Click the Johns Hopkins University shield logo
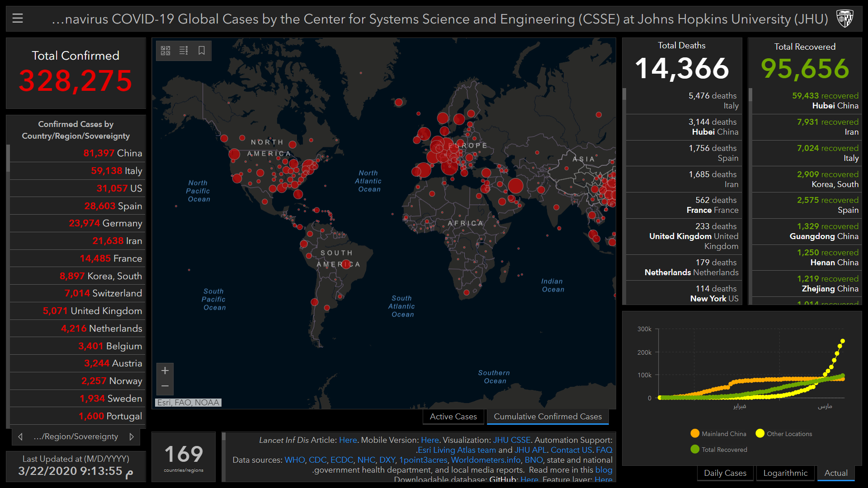The image size is (868, 488). 844,19
